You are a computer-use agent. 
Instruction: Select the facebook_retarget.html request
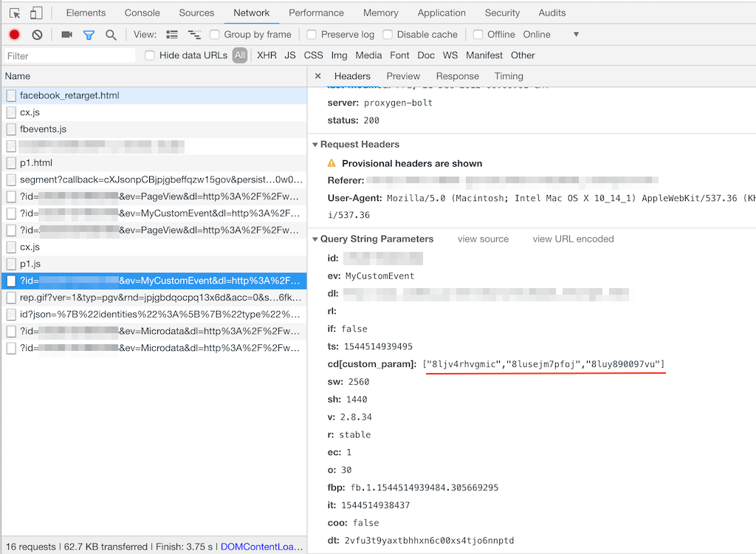click(154, 95)
